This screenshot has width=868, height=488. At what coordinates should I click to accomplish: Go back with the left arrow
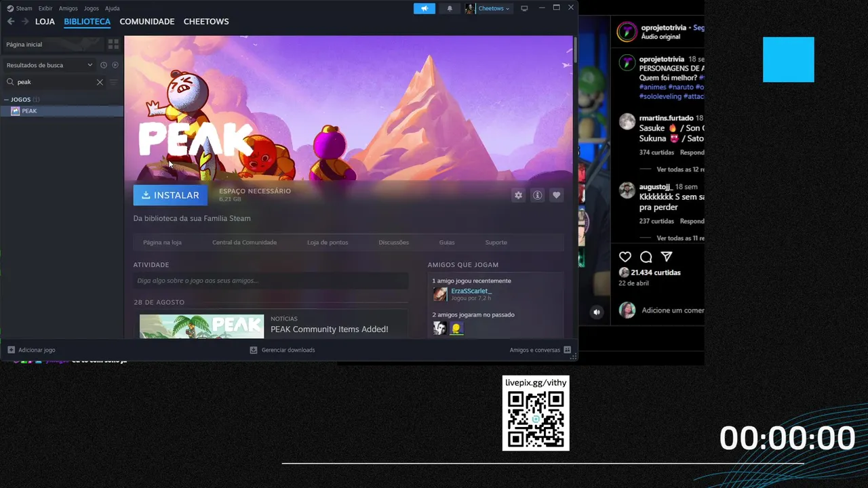pyautogui.click(x=10, y=22)
